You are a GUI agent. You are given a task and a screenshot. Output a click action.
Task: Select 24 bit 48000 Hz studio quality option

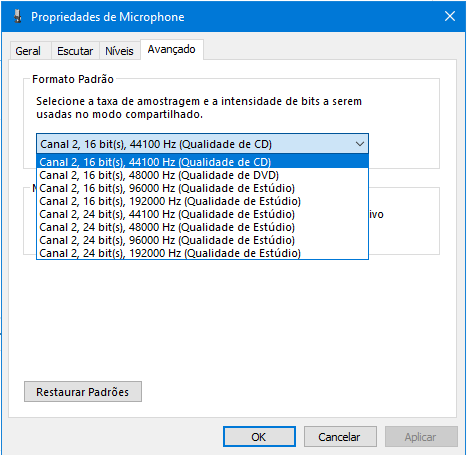pos(202,227)
